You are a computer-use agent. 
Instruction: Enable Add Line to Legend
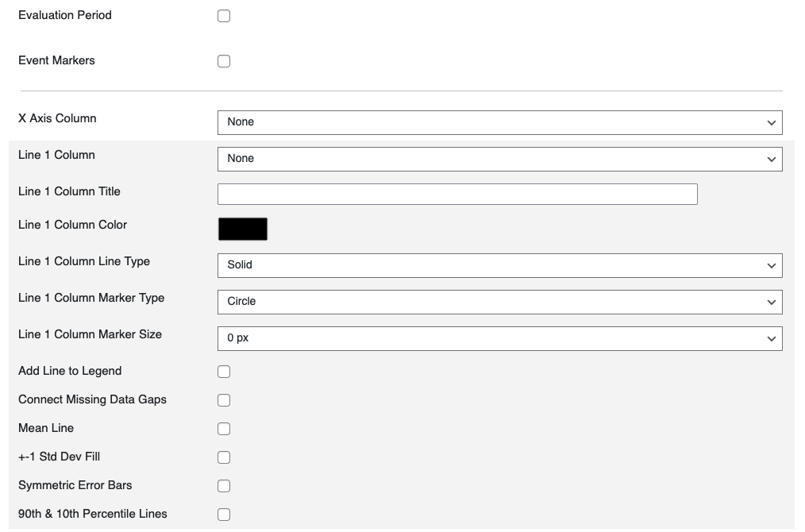223,371
